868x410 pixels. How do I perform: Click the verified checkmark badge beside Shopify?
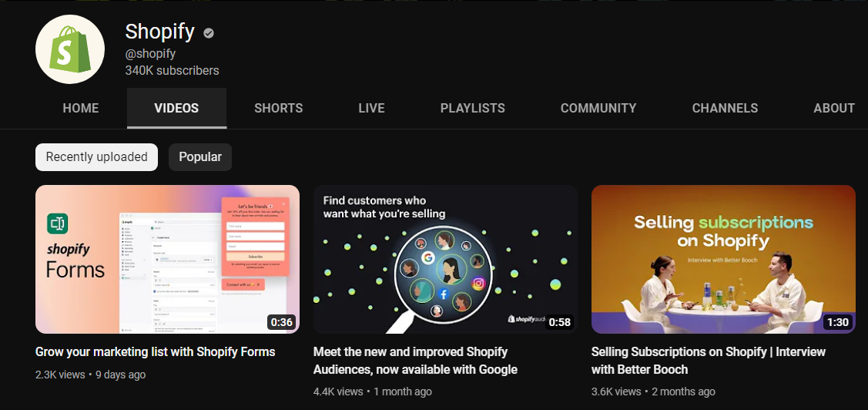click(209, 33)
